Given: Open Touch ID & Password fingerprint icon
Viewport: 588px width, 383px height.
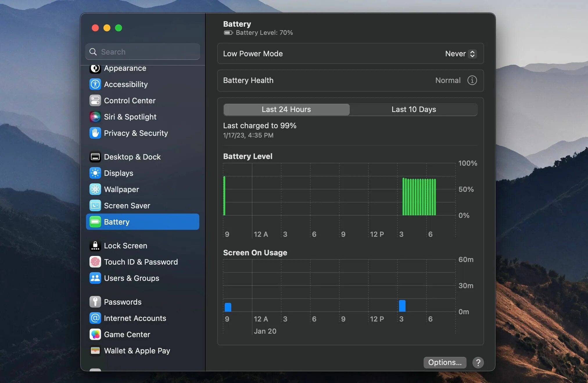Looking at the screenshot, I should tap(95, 262).
